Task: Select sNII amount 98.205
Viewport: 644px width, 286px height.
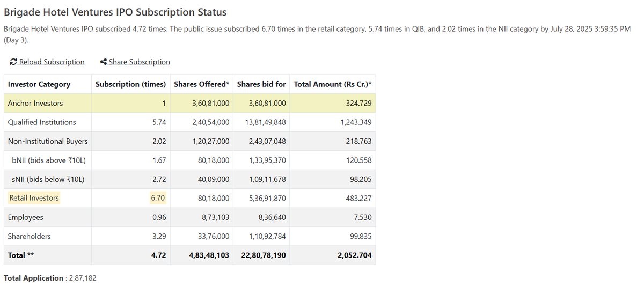Action: (361, 179)
